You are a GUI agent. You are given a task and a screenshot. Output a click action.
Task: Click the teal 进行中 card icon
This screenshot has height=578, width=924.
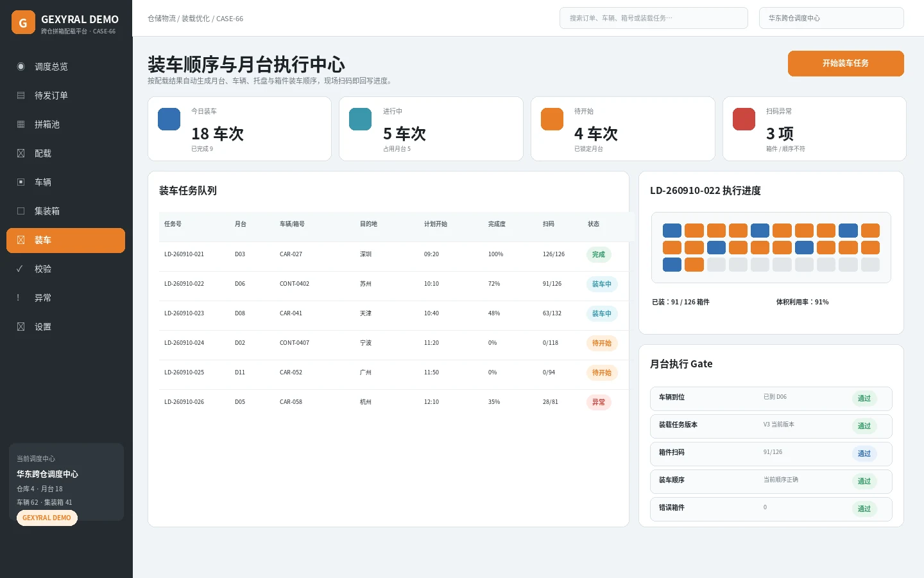click(x=361, y=119)
